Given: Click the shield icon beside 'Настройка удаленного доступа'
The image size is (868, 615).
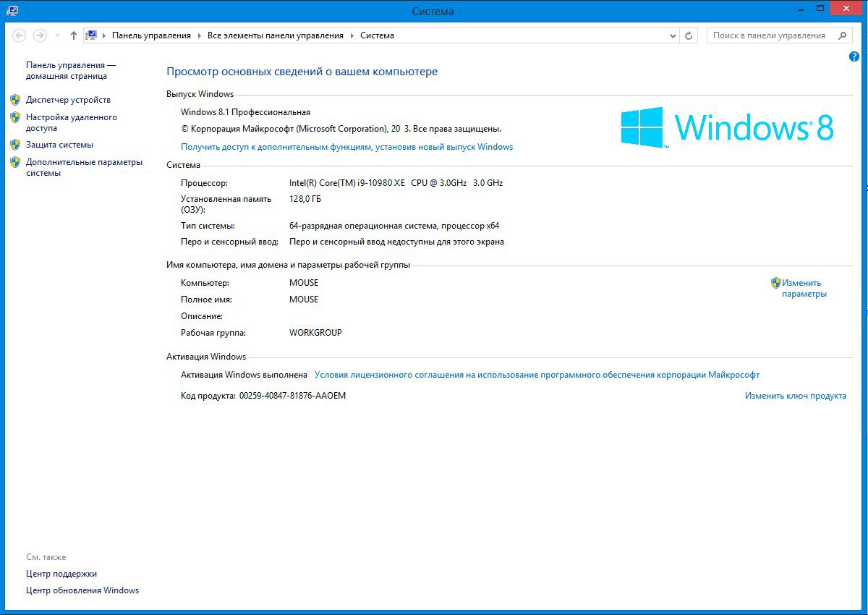Looking at the screenshot, I should click(x=15, y=117).
